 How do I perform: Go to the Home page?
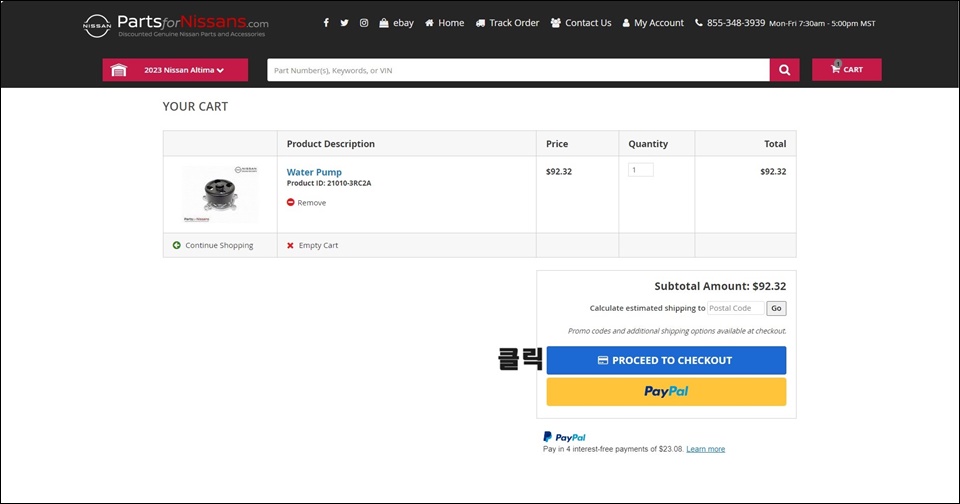pos(444,23)
